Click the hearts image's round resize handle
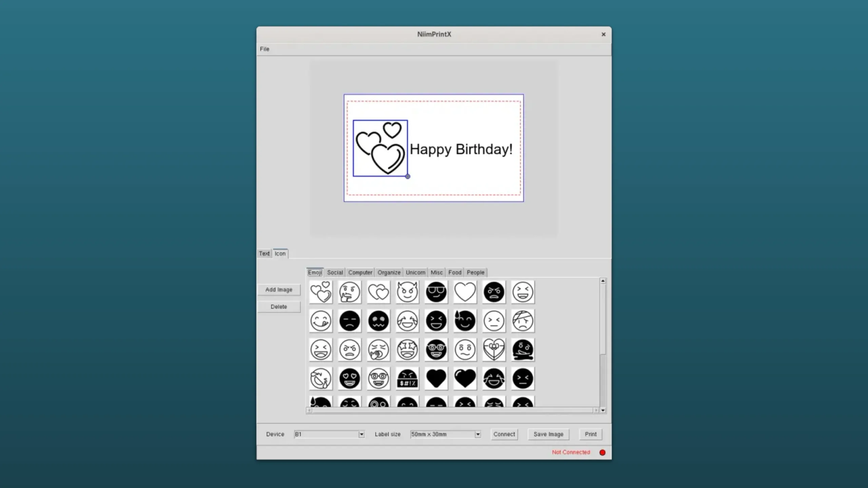The height and width of the screenshot is (488, 868). (408, 176)
